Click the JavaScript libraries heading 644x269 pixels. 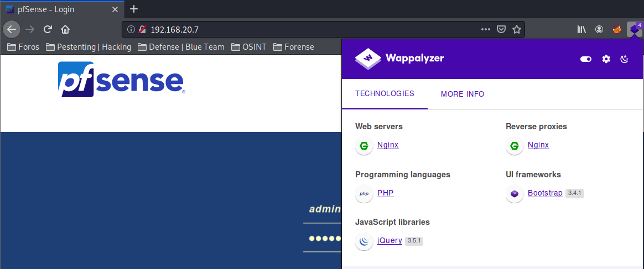click(x=392, y=222)
